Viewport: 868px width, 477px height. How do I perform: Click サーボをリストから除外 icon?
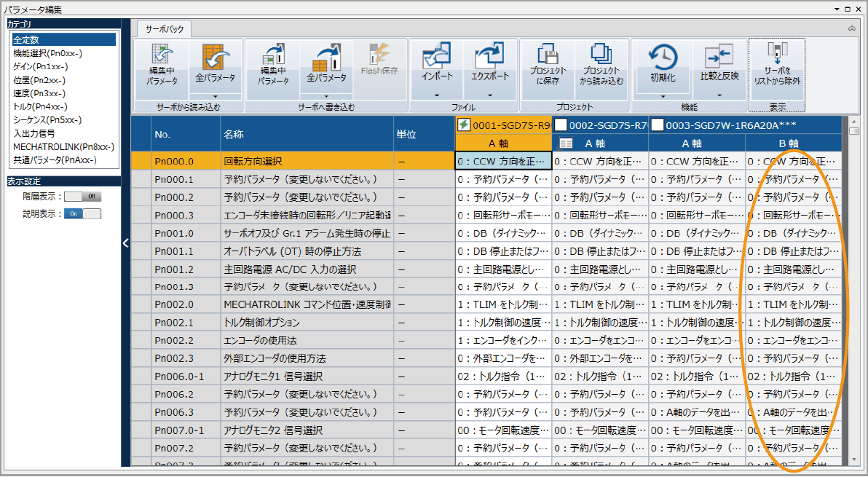[777, 55]
